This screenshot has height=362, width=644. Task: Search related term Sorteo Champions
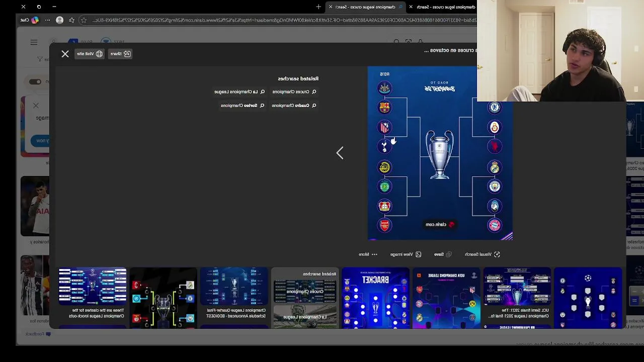[243, 106]
